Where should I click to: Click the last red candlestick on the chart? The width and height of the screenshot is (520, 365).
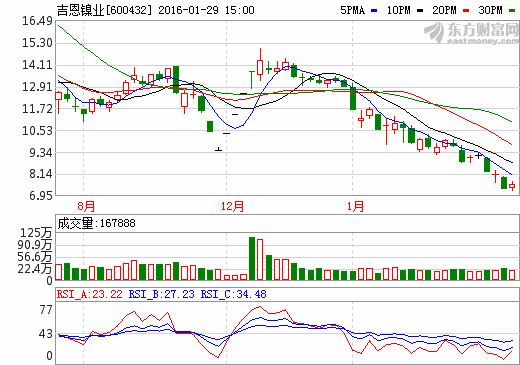pos(512,186)
